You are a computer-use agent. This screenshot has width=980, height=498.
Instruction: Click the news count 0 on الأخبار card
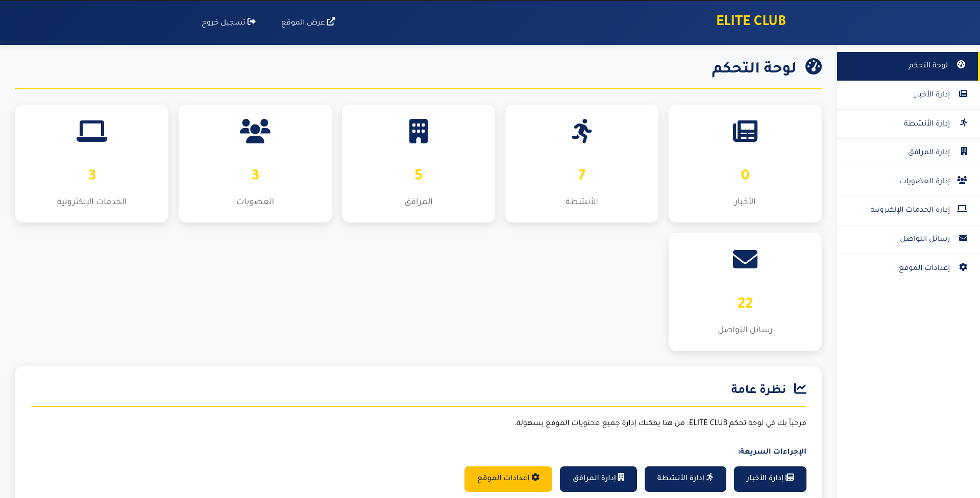pyautogui.click(x=745, y=175)
